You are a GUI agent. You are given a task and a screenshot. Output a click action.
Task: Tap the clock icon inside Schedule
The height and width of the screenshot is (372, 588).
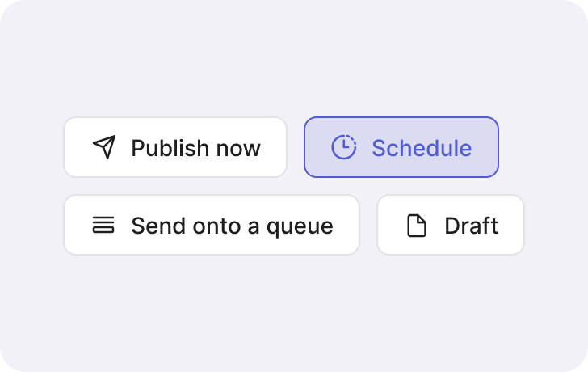pyautogui.click(x=344, y=147)
